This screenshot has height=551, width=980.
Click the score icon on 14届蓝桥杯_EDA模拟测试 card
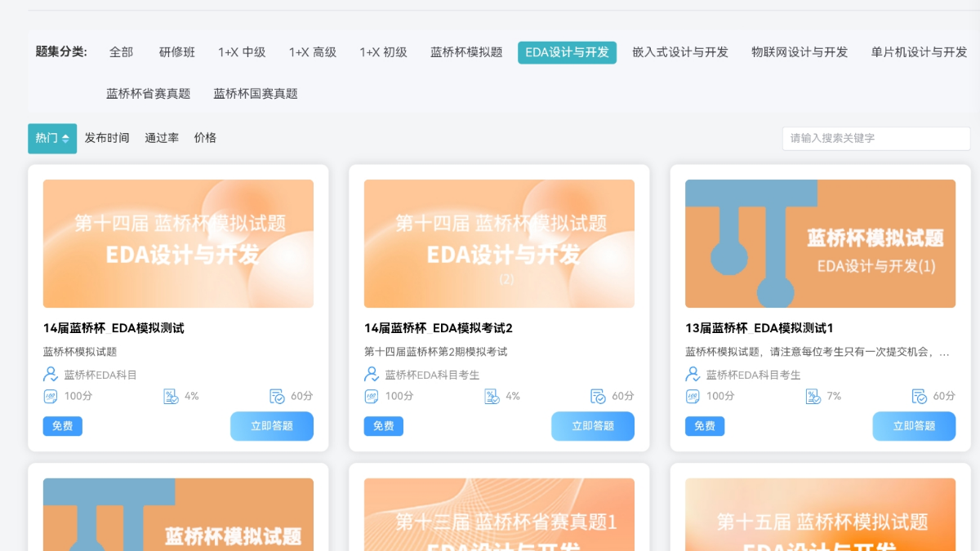tap(51, 396)
